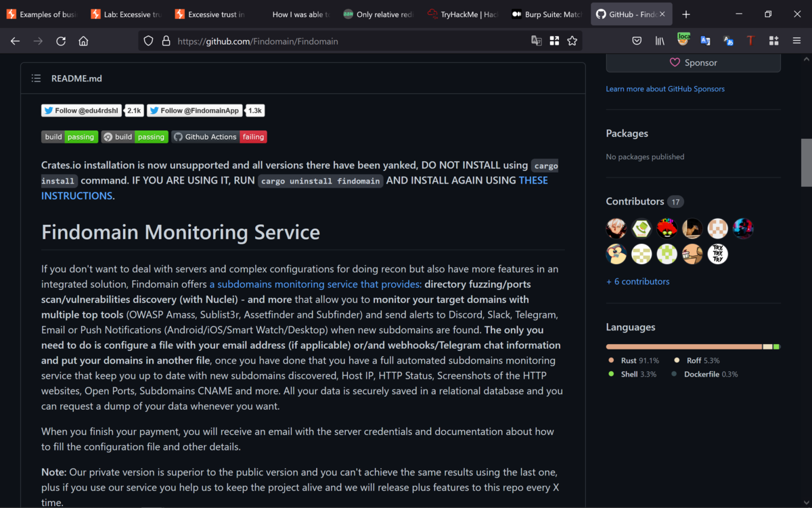
Task: Open contributor avatar with 'TRY TRY TRY' text
Action: 718,254
